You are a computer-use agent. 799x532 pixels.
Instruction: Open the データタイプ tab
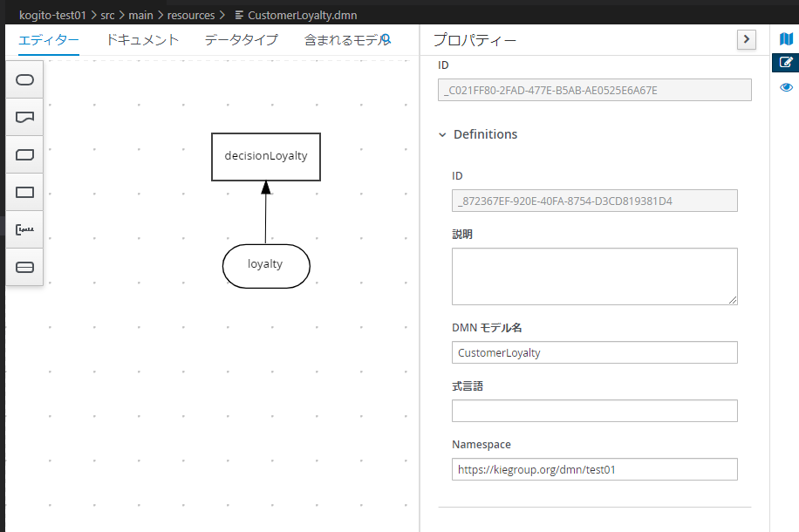[242, 40]
